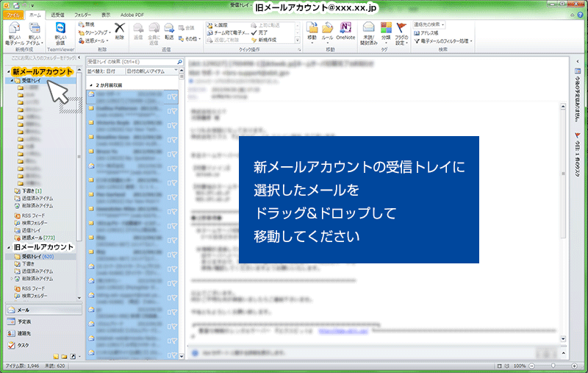Start a new TeamViewer meeting
This screenshot has height=373, width=588.
click(60, 34)
